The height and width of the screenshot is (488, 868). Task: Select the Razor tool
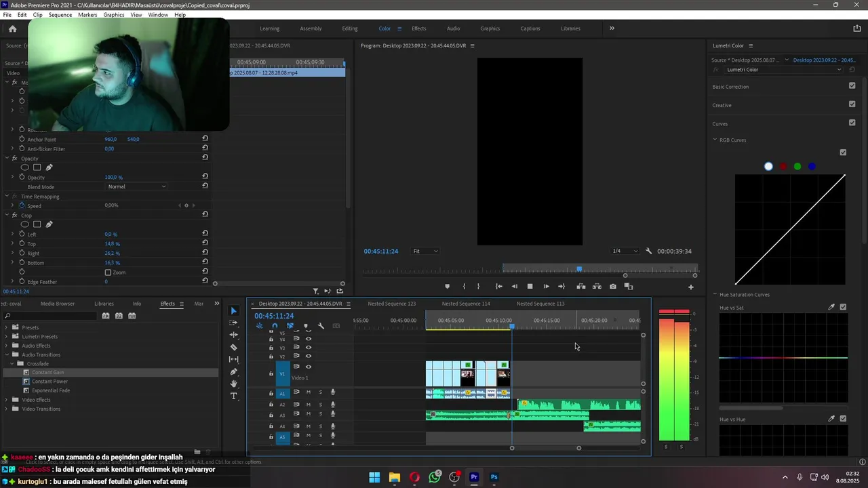pos(234,347)
